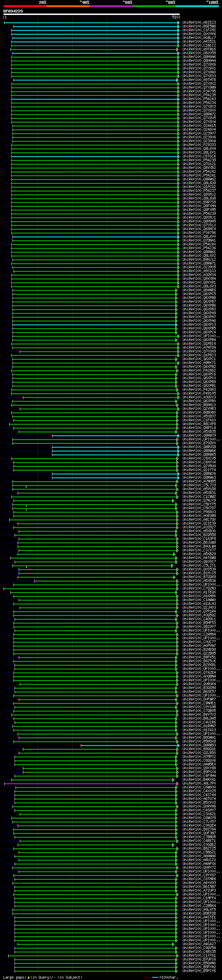Click the UniRef100_P34795 label

coord(199,91)
